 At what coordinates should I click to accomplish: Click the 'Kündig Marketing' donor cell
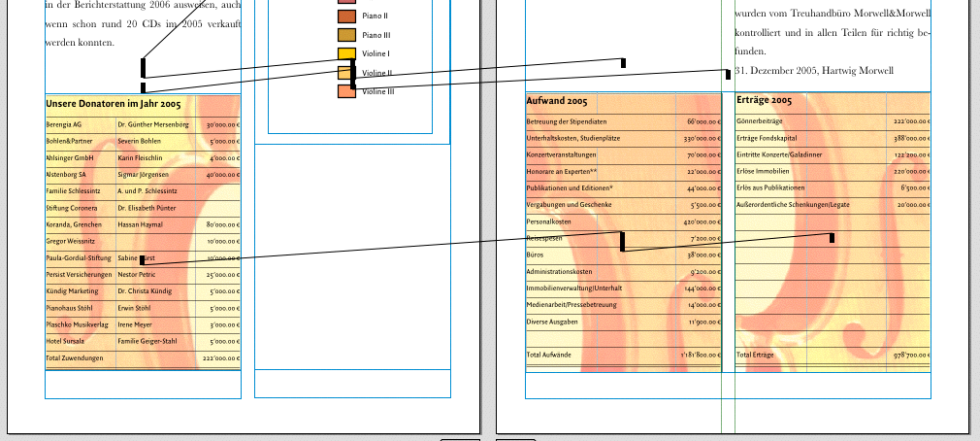(72, 291)
